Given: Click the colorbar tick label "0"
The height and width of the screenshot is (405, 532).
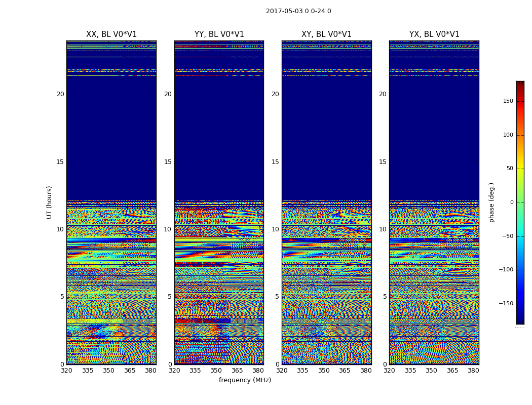Looking at the screenshot, I should (512, 202).
